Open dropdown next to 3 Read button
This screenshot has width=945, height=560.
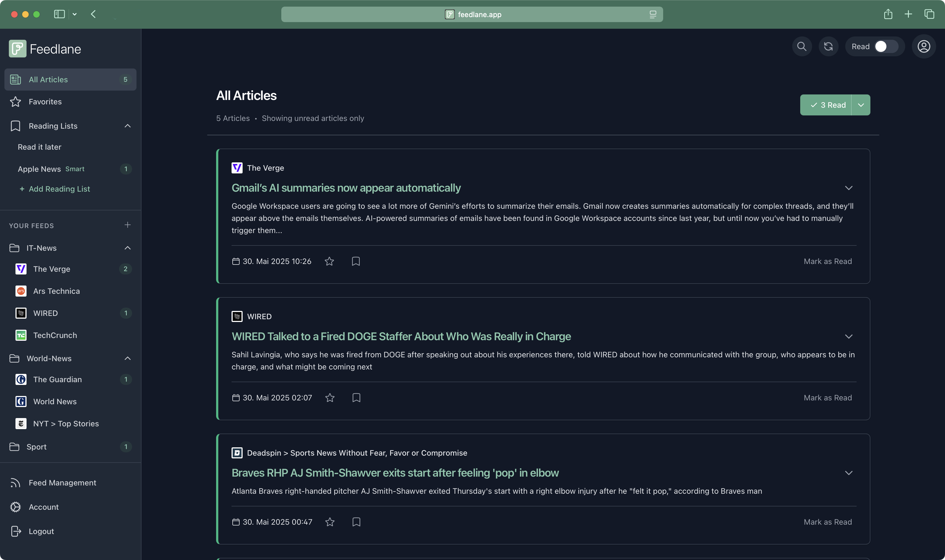point(860,105)
